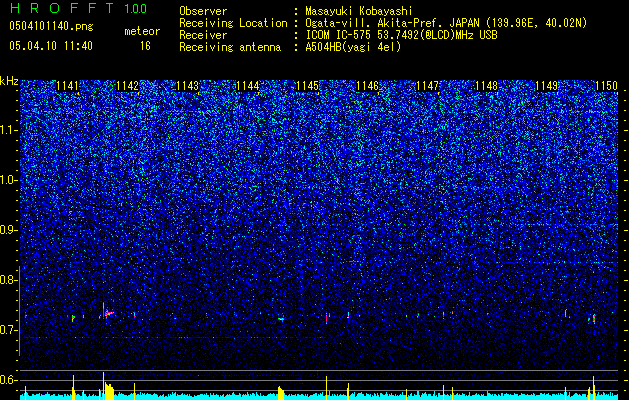
Task: Click the Receiver label
Action: [203, 35]
